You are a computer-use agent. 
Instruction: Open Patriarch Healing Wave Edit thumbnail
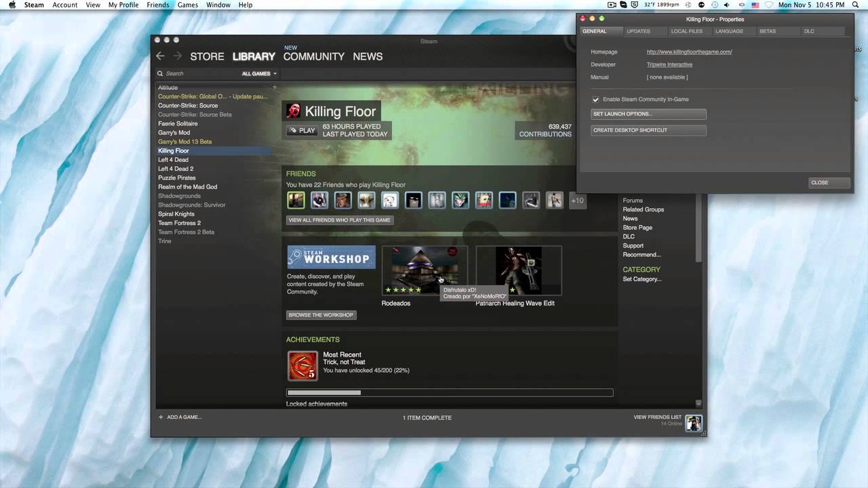click(x=519, y=270)
